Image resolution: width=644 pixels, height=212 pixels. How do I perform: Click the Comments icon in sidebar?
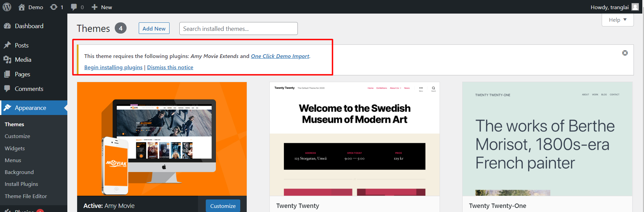(x=7, y=89)
